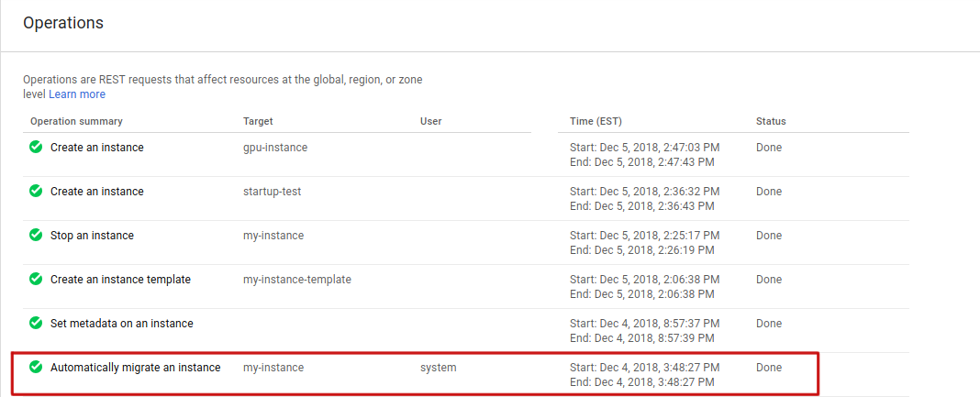Click green check icon beside Set metadata operation
980x397 pixels.
(36, 323)
